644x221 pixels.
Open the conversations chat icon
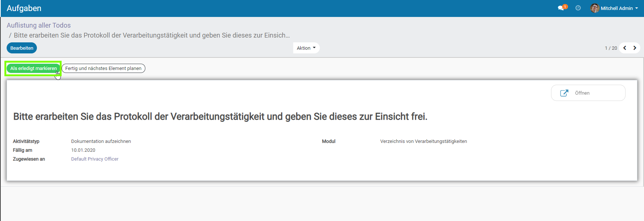pos(561,8)
